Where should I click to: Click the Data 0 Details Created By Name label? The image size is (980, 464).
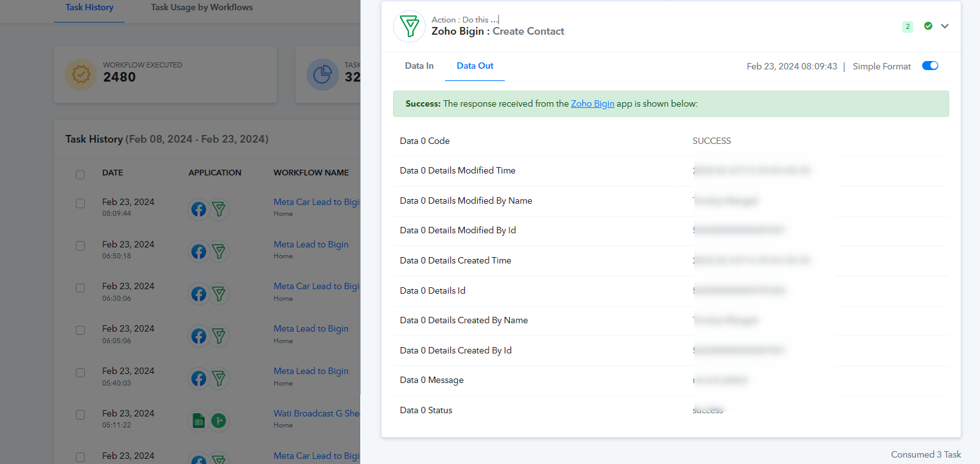[x=464, y=320]
